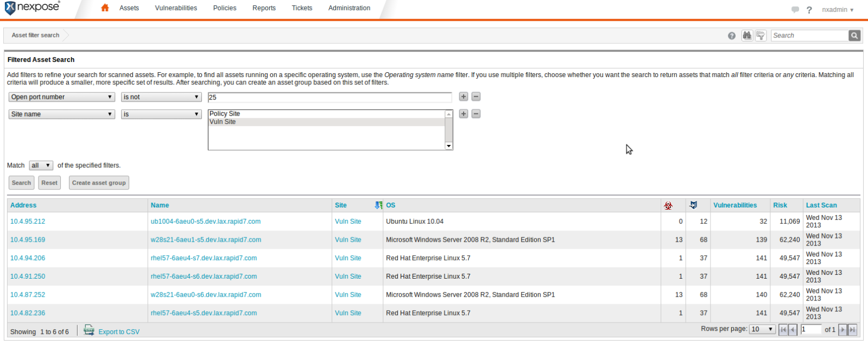Open the 'Open port number' filter dropdown

[61, 97]
